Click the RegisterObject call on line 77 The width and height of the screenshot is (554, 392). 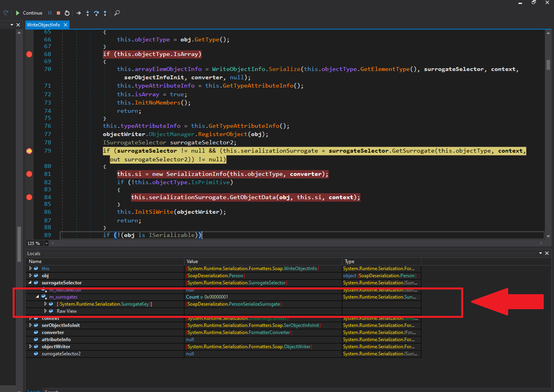point(223,134)
